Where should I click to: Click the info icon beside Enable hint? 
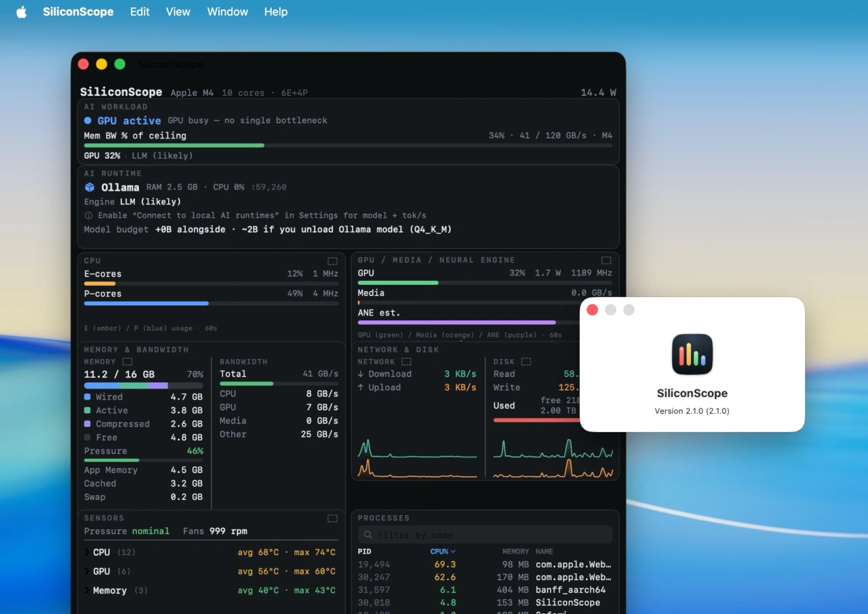[88, 216]
